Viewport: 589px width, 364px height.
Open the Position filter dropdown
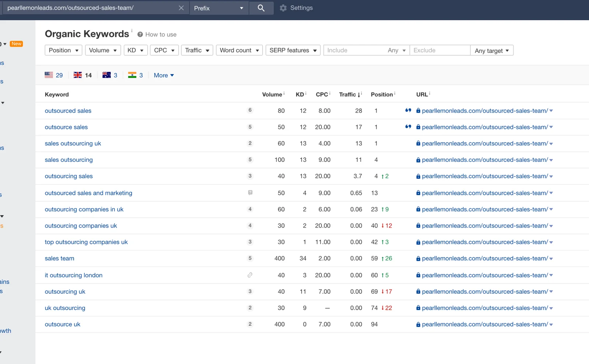pyautogui.click(x=63, y=50)
